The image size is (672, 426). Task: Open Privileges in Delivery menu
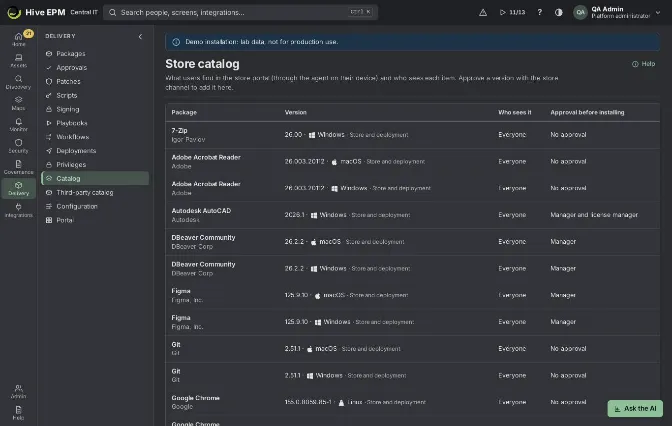click(95, 165)
